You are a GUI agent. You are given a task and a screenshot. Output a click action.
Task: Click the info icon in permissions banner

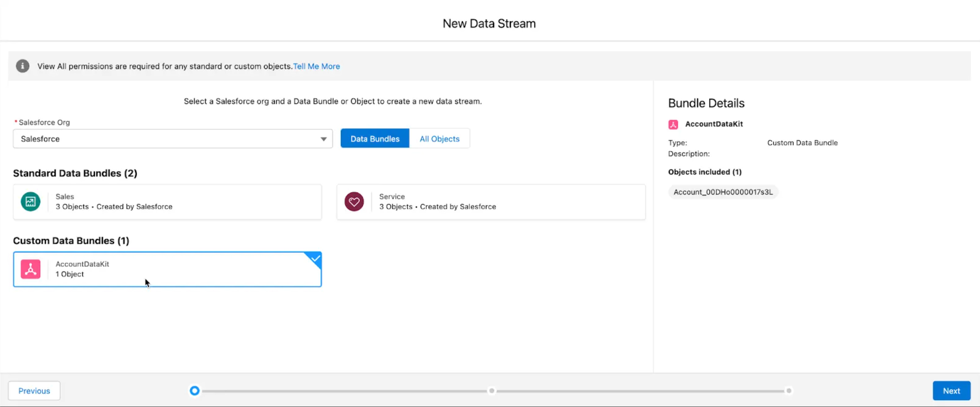[x=23, y=66]
